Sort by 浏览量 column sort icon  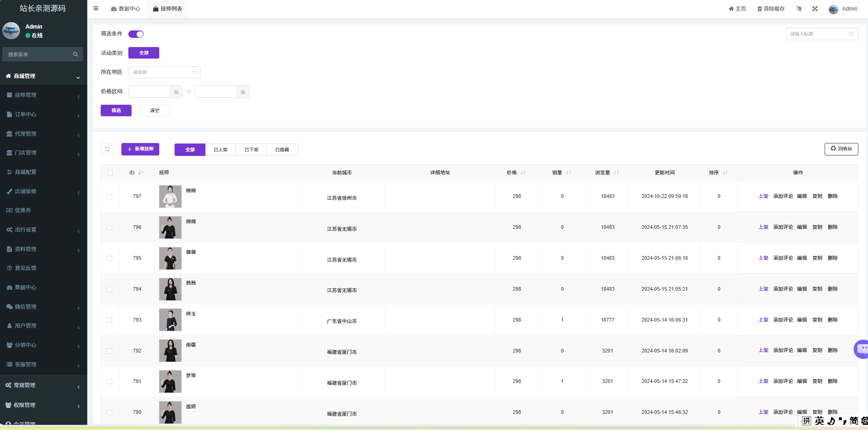[616, 173]
